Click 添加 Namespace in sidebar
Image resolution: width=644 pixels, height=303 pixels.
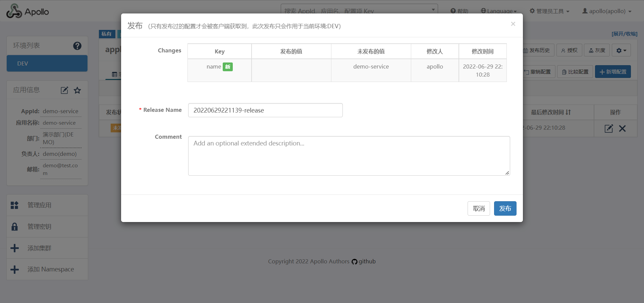[x=50, y=269]
